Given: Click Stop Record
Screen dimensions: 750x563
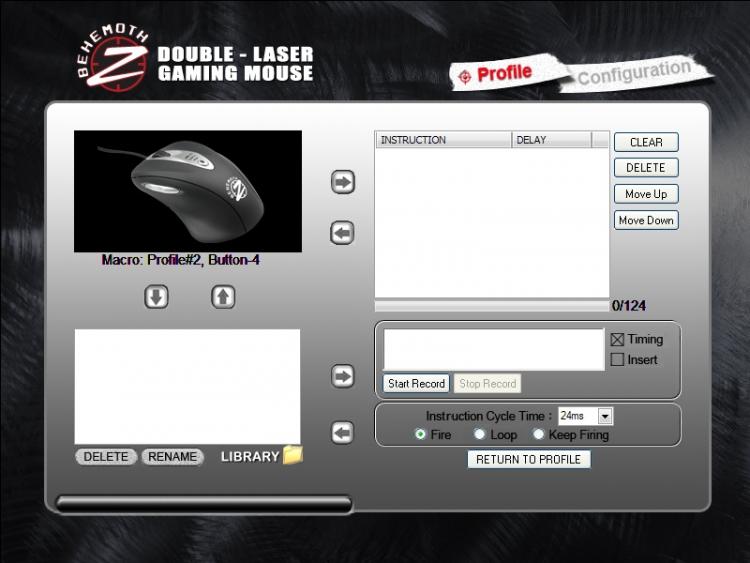Looking at the screenshot, I should (x=487, y=384).
